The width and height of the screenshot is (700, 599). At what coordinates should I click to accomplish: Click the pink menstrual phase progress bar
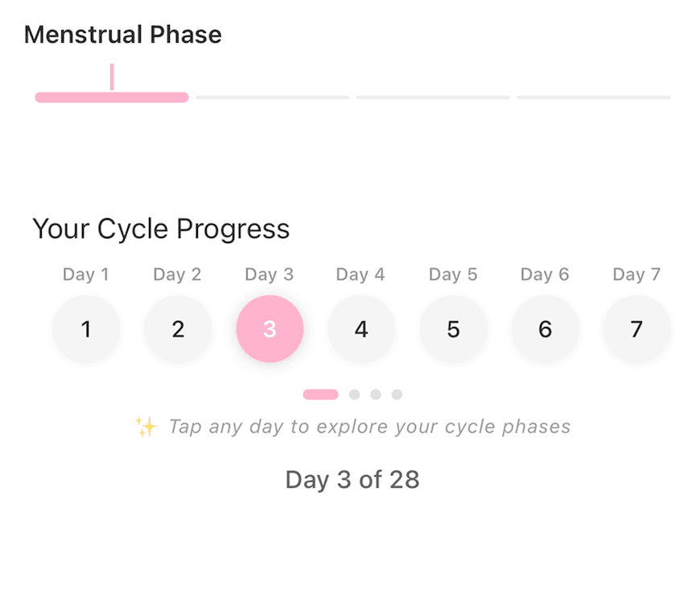coord(111,97)
